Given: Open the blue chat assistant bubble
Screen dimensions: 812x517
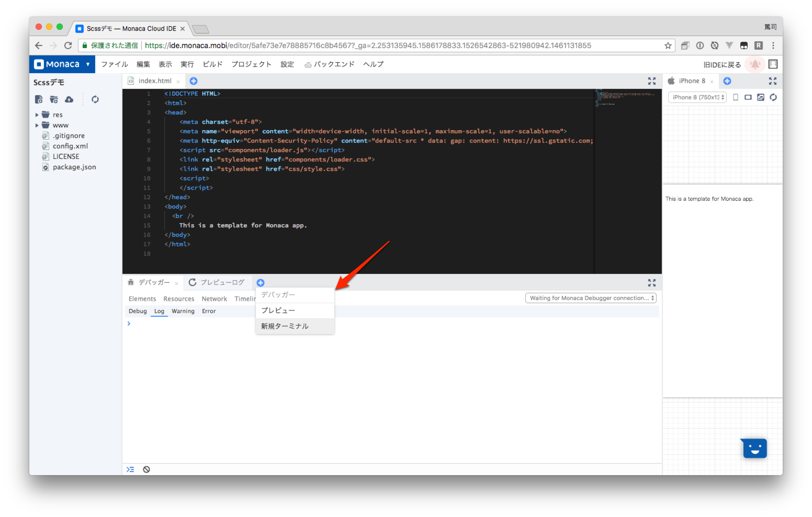Looking at the screenshot, I should [x=754, y=448].
